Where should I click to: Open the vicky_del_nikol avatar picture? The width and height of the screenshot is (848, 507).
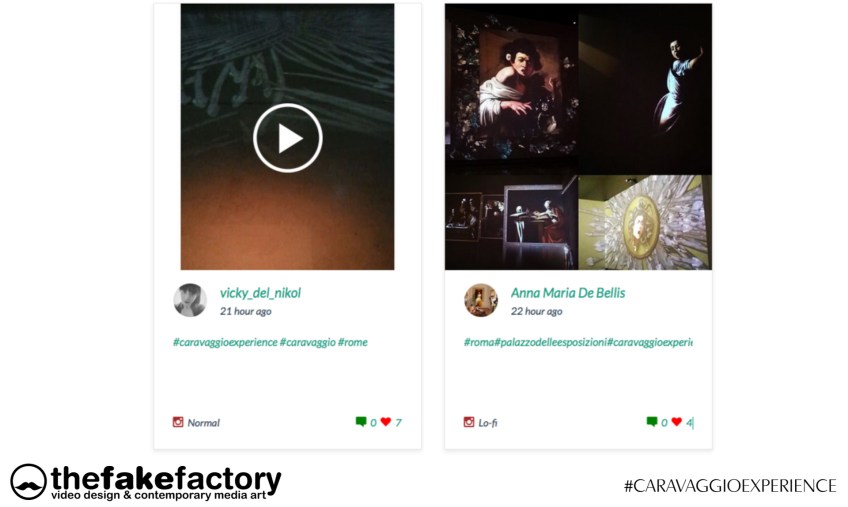click(190, 300)
